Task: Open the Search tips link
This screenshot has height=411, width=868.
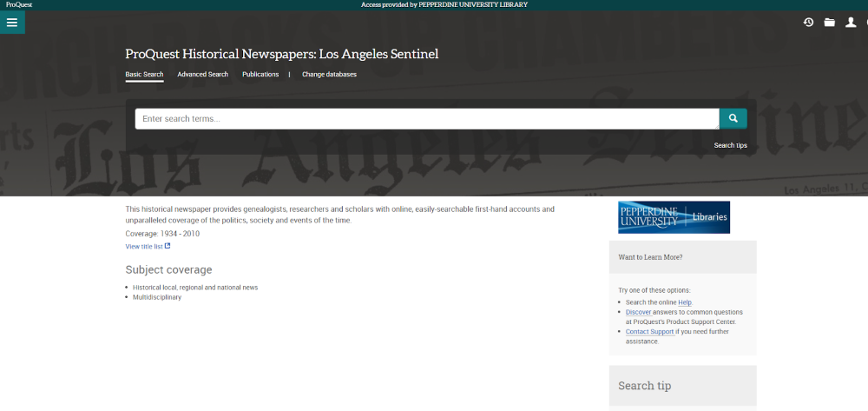Action: coord(730,145)
